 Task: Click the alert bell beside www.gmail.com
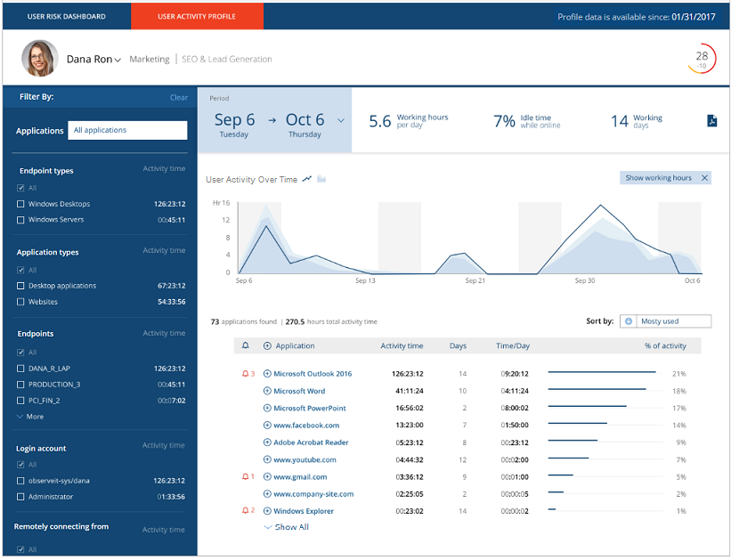pyautogui.click(x=246, y=476)
